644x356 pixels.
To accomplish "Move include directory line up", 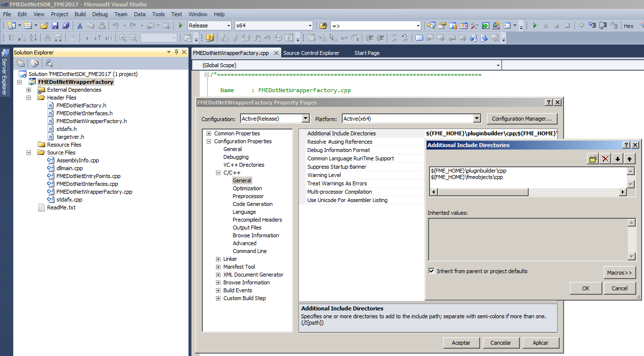I will click(630, 159).
